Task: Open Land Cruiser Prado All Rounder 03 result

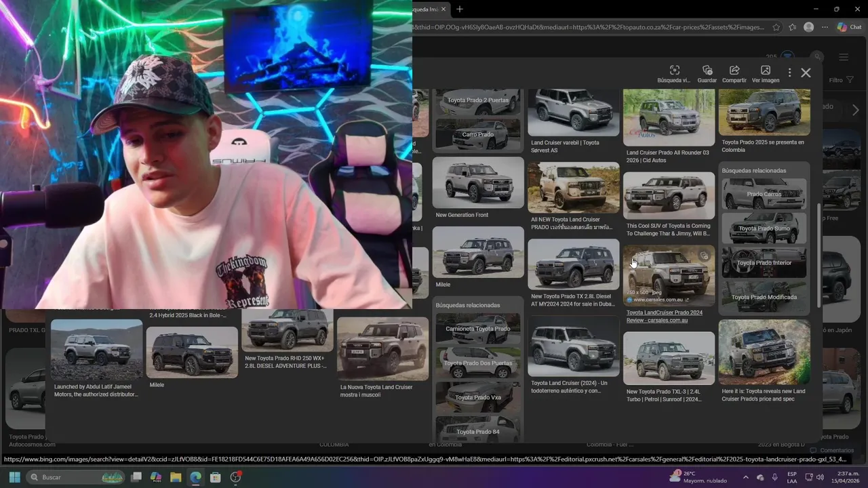Action: (x=669, y=117)
